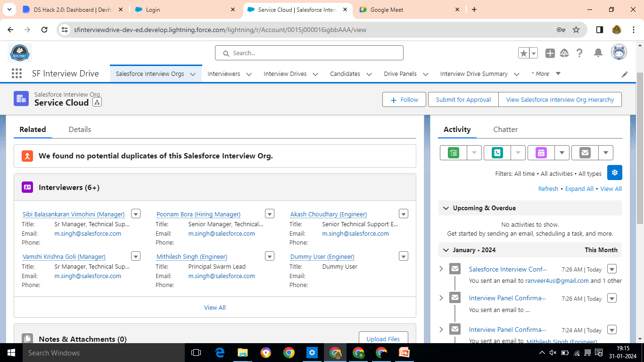
Task: Open the App Launcher grid icon
Action: 17,74
